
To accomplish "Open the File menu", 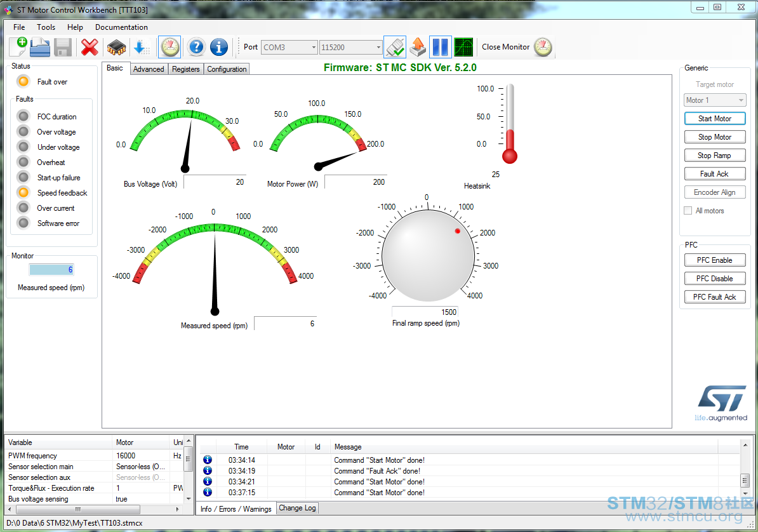I will click(x=19, y=27).
